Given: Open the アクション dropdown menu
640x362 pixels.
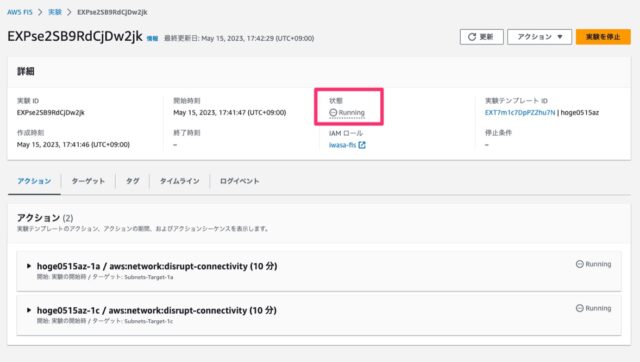Looking at the screenshot, I should click(540, 37).
